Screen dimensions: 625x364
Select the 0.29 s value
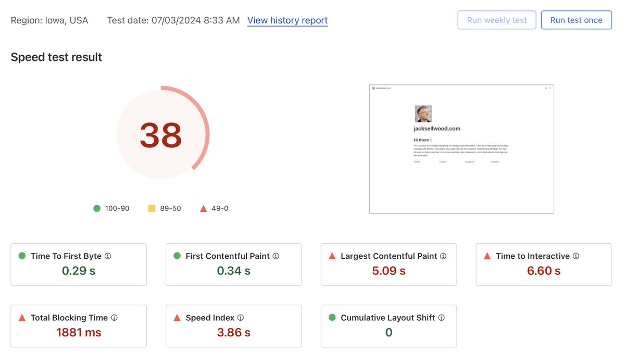[x=79, y=271]
